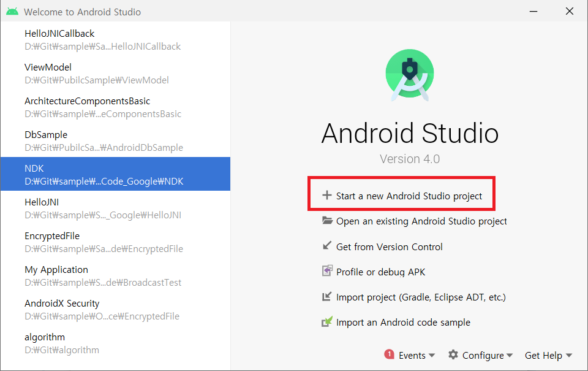
Task: Click the path ending in Sa...HelloJNICallback
Action: 103,46
